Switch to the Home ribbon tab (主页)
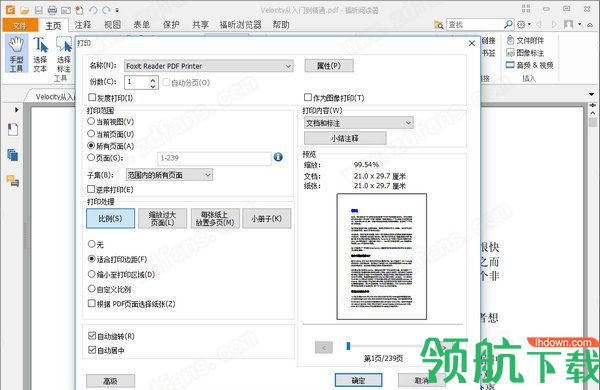The image size is (600, 390). [53, 25]
